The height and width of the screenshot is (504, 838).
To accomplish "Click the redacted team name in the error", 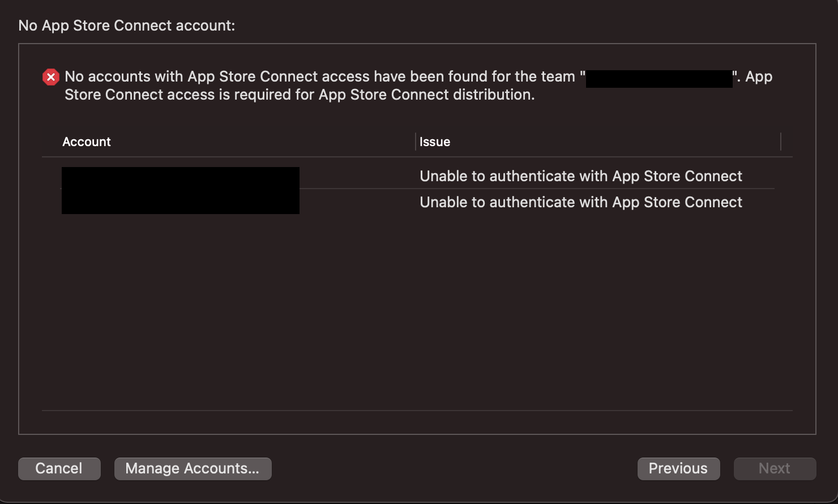I will (x=659, y=78).
